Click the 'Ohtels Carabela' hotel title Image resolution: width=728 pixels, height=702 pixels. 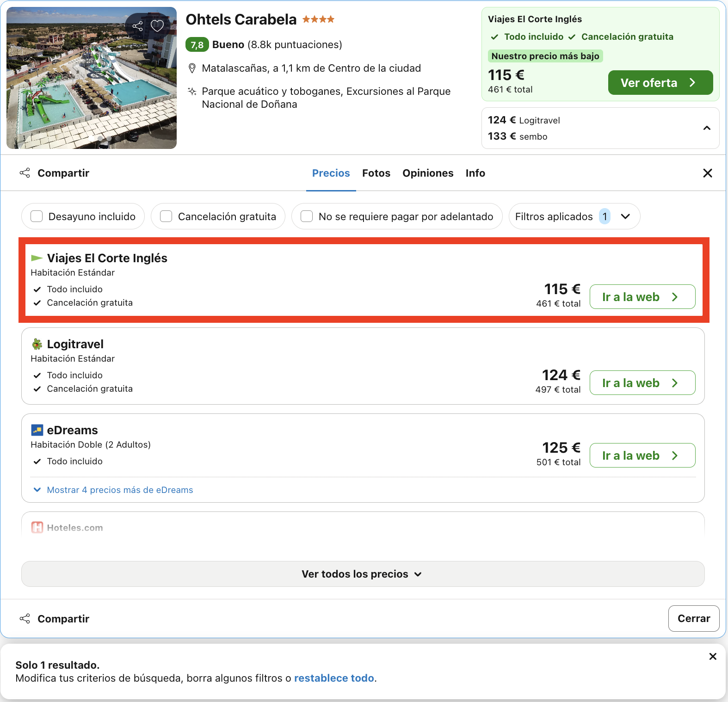click(241, 19)
